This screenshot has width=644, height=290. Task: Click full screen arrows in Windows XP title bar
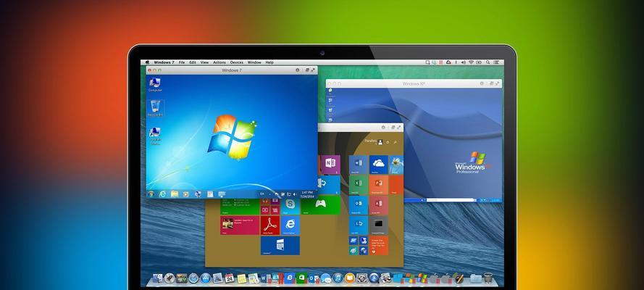tap(498, 83)
